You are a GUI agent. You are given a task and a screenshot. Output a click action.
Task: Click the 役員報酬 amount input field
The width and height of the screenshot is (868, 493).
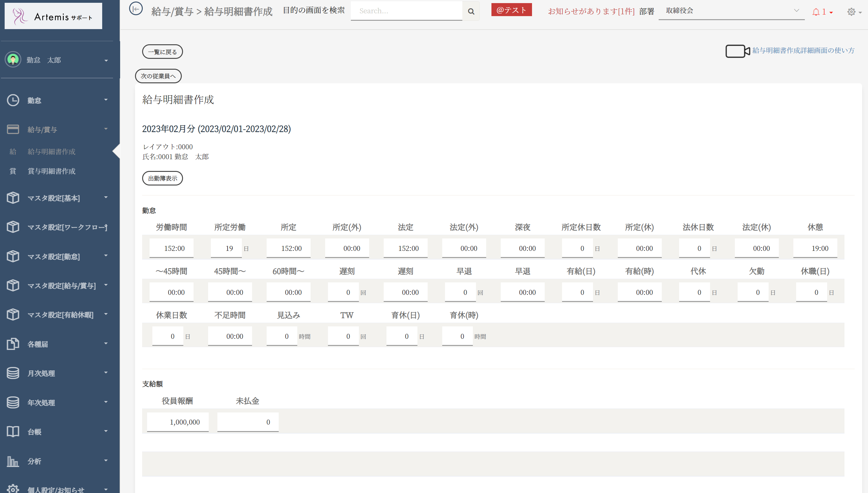178,421
